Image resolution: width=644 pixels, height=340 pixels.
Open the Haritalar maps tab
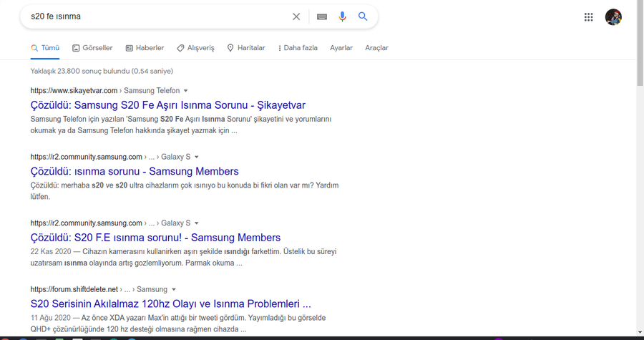click(x=246, y=48)
